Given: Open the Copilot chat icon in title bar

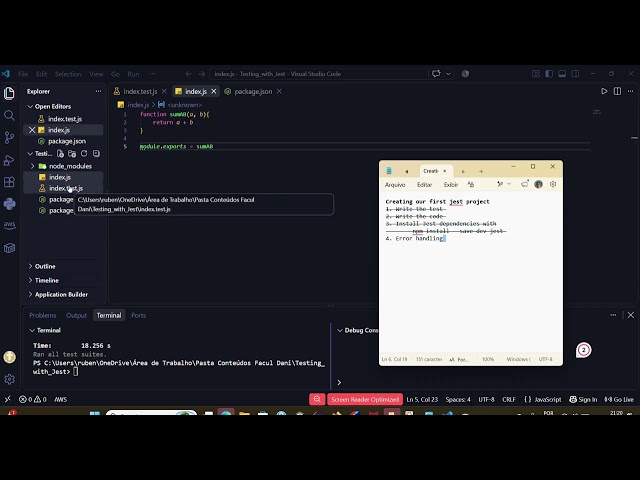Looking at the screenshot, I should [x=436, y=74].
